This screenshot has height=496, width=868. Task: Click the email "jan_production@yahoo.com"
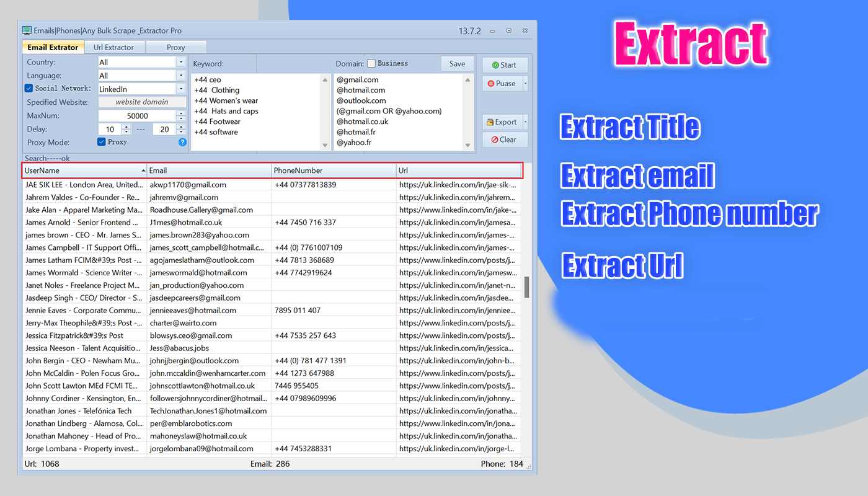coord(197,285)
